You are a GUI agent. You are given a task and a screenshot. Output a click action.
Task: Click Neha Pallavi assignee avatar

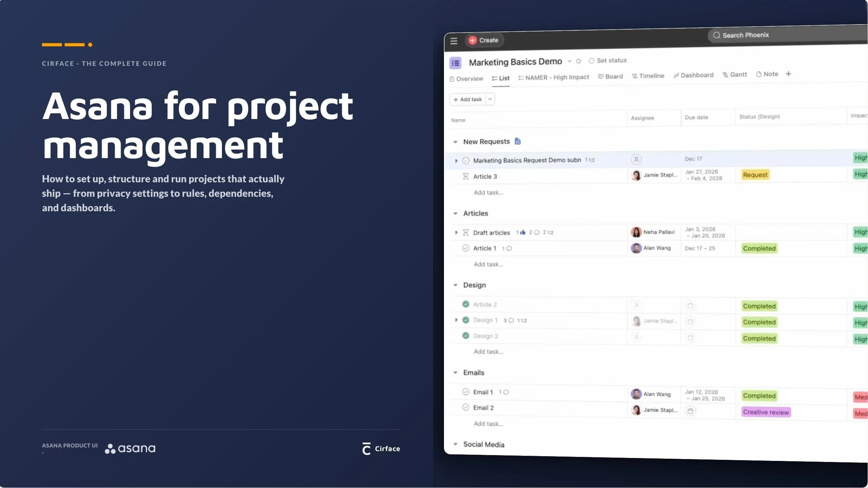(x=636, y=232)
